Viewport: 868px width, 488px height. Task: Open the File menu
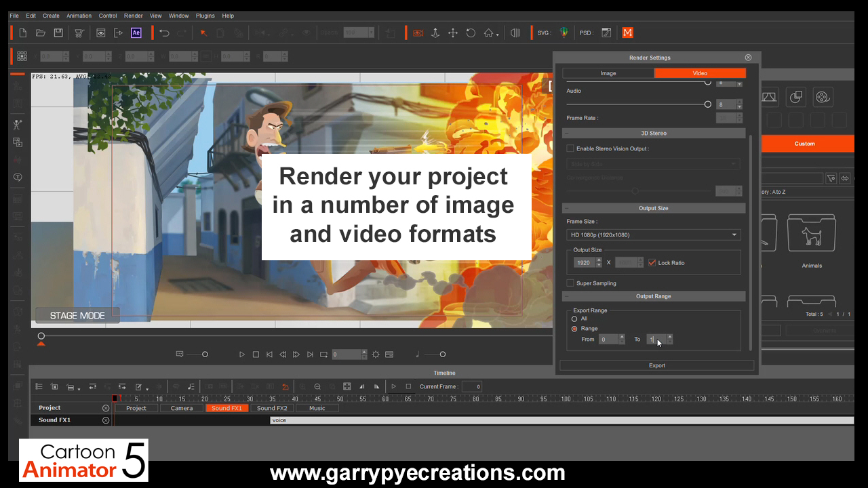(x=14, y=16)
